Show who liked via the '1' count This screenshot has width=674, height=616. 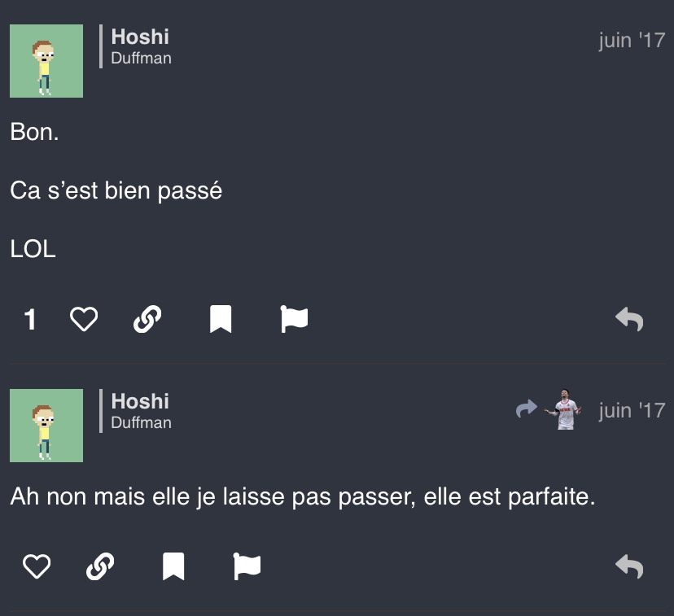[x=29, y=320]
